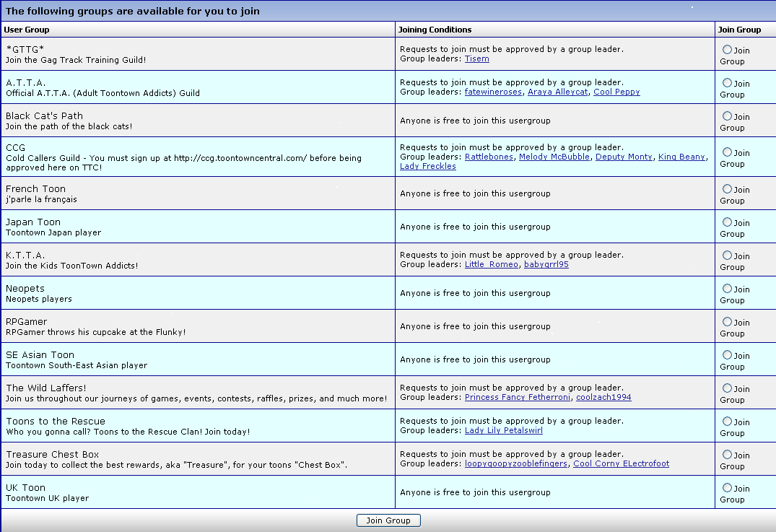The width and height of the screenshot is (776, 532).
Task: Select Toons to the Rescue radio button
Action: click(727, 421)
